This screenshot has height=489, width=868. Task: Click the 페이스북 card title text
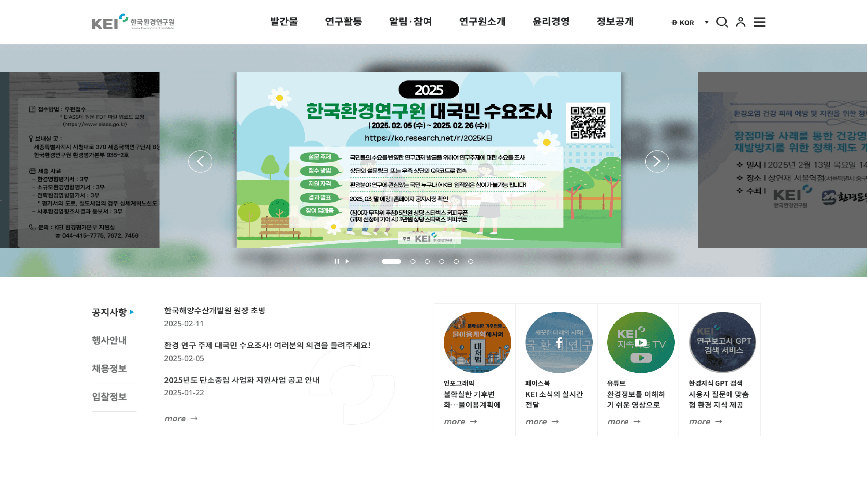(x=537, y=383)
